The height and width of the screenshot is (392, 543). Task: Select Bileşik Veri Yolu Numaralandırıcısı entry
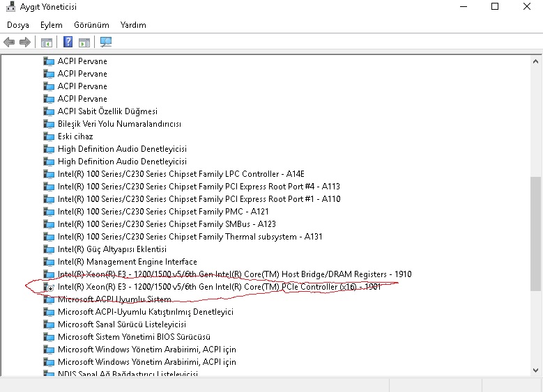coord(119,124)
